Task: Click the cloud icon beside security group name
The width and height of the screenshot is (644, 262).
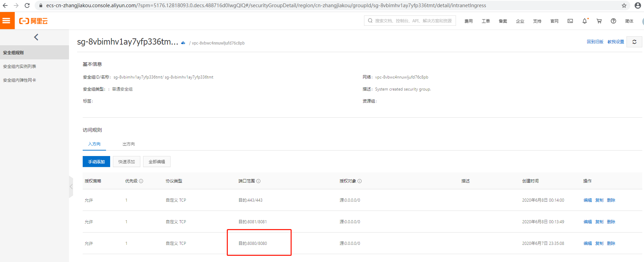Action: 183,43
